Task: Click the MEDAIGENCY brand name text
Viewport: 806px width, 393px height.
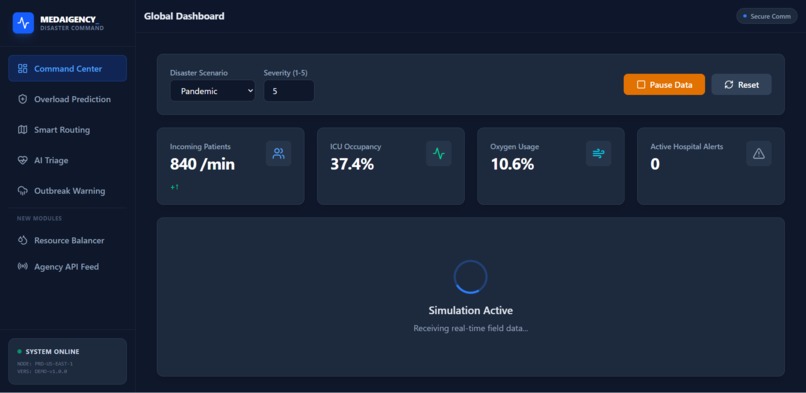Action: [69, 20]
